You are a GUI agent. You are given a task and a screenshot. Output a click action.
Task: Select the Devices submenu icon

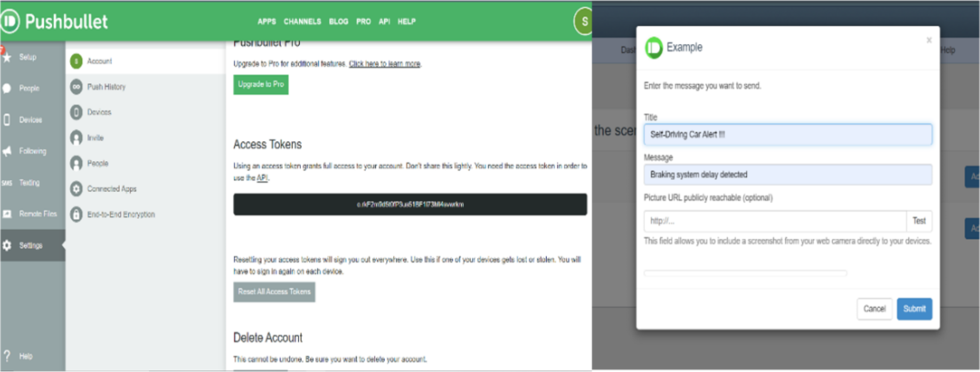[76, 112]
